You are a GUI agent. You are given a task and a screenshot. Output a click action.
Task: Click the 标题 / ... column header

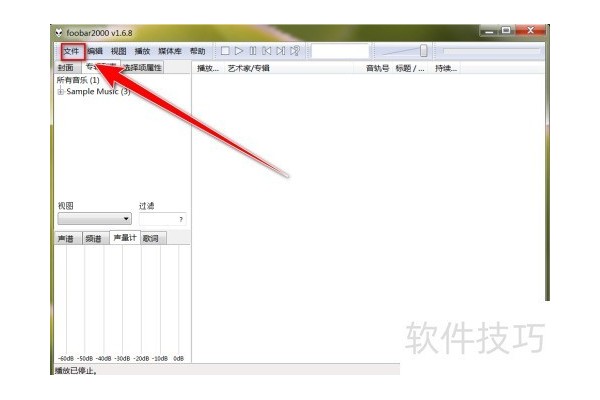pos(410,69)
